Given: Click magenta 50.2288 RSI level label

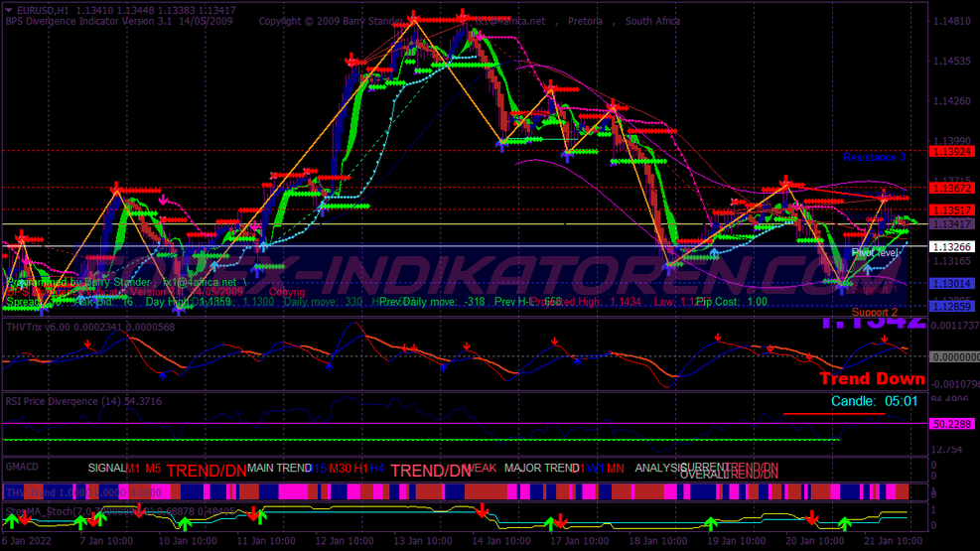Looking at the screenshot, I should (953, 424).
